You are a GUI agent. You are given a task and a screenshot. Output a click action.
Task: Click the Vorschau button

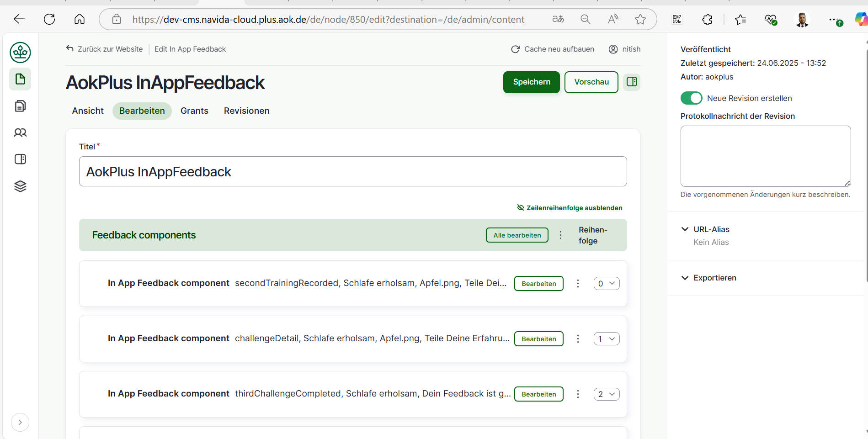[591, 82]
